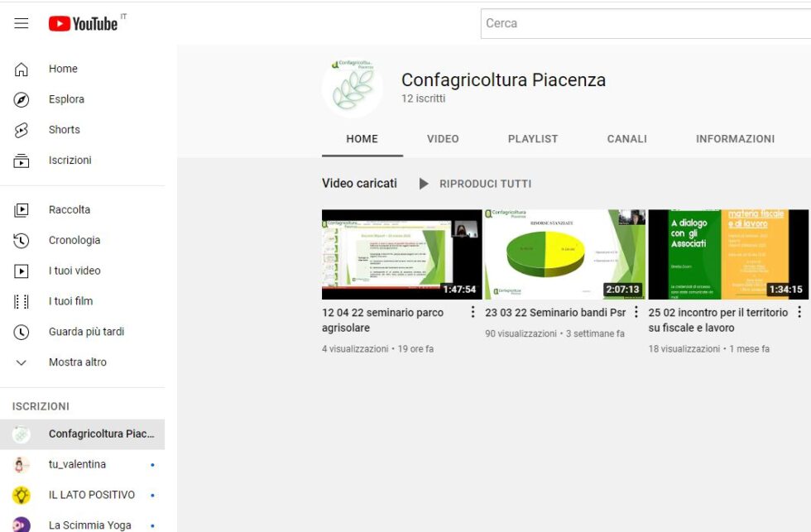Click title '23 03 22 Seminario bandi Psr'
This screenshot has width=811, height=532.
tap(555, 313)
